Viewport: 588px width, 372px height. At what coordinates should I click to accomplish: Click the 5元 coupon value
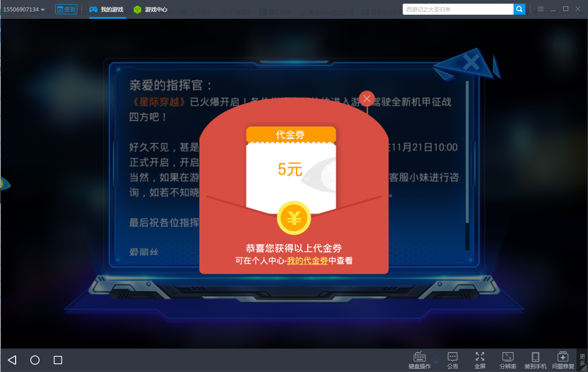(290, 169)
